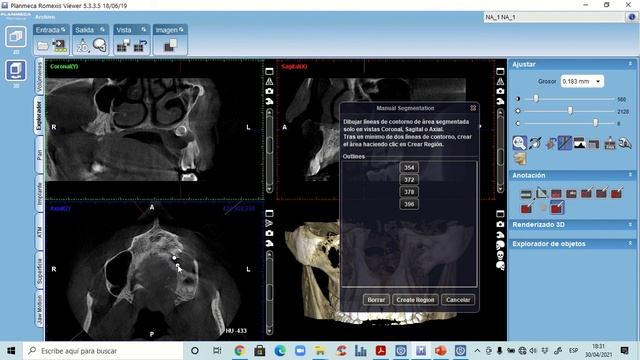Click the camera snapshot icon of the Coronal view
The height and width of the screenshot is (360, 640).
click(269, 91)
